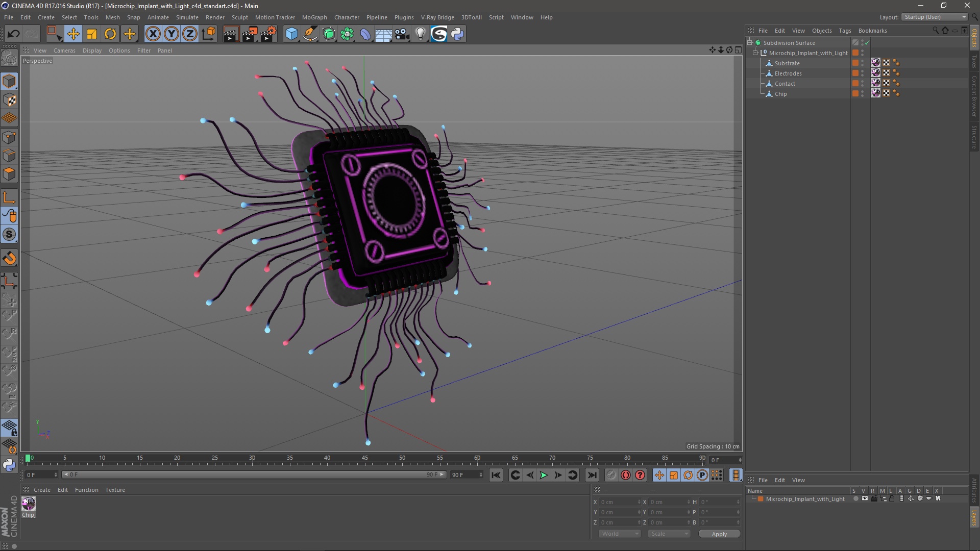This screenshot has height=551, width=980.
Task: Click the green subdivision generator icon
Action: [329, 34]
